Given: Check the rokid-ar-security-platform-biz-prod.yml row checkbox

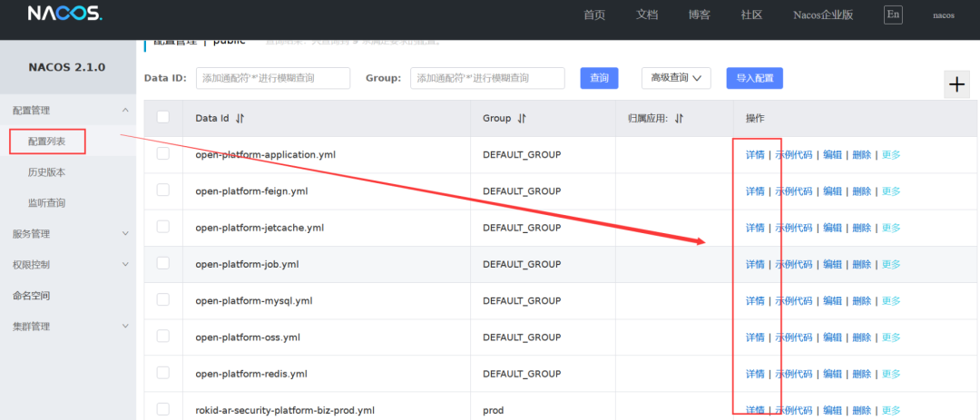Looking at the screenshot, I should click(163, 409).
